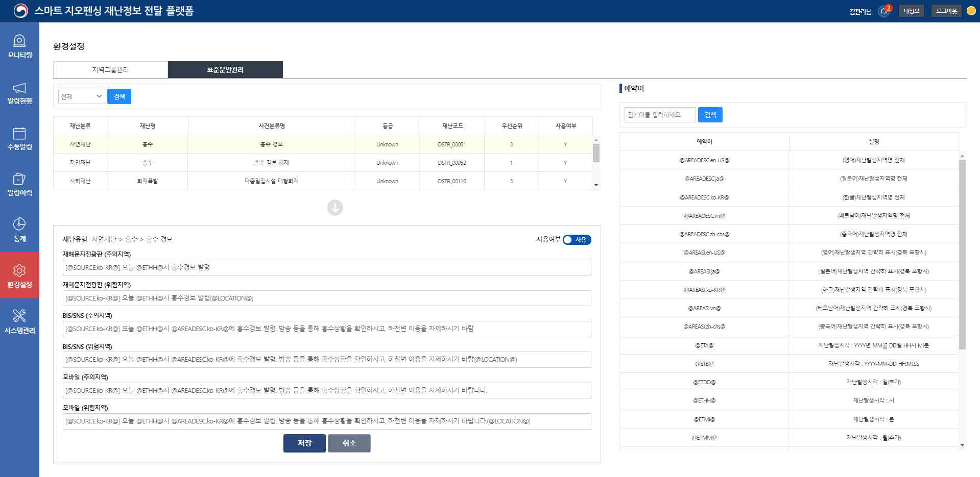Open the 통계 chart icon
The height and width of the screenshot is (477, 980).
[19, 224]
